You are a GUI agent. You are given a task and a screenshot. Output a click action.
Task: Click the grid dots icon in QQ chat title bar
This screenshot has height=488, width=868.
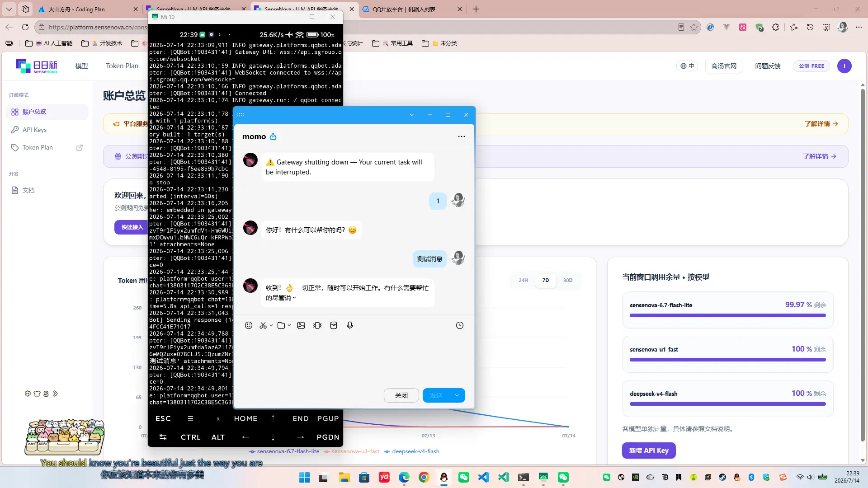pos(241,115)
